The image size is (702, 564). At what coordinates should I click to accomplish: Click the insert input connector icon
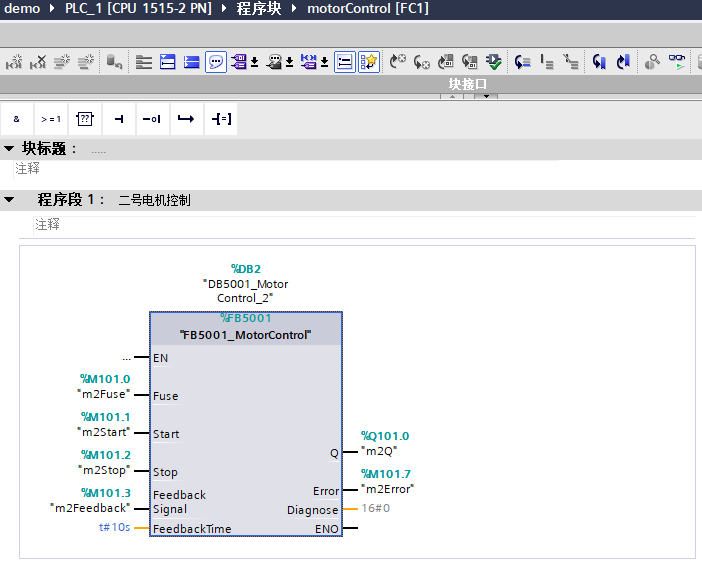pyautogui.click(x=119, y=119)
